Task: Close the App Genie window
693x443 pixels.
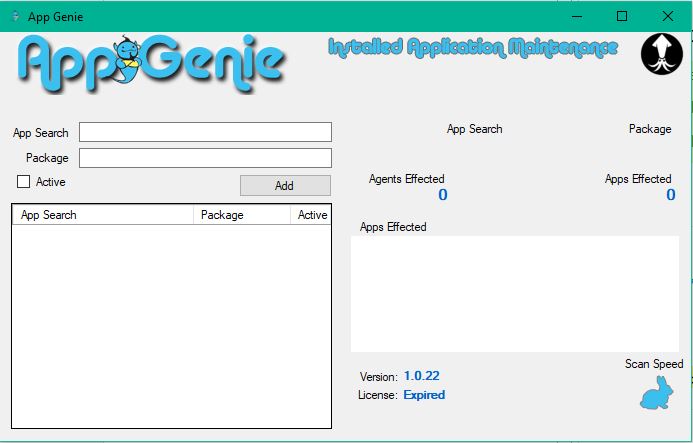Action: click(x=667, y=16)
